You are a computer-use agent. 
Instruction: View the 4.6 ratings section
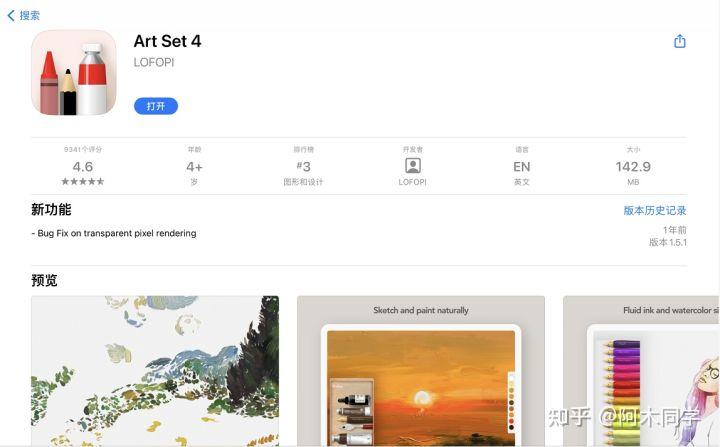83,166
